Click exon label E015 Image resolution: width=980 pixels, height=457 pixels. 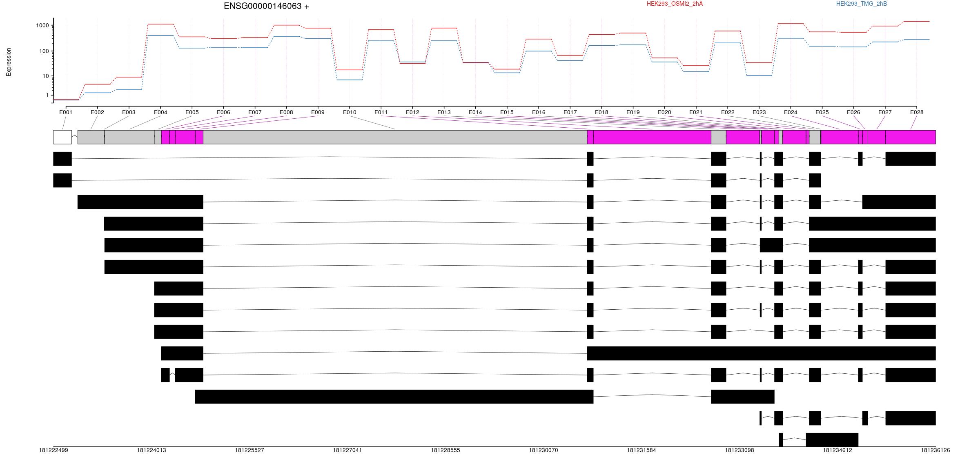[507, 112]
